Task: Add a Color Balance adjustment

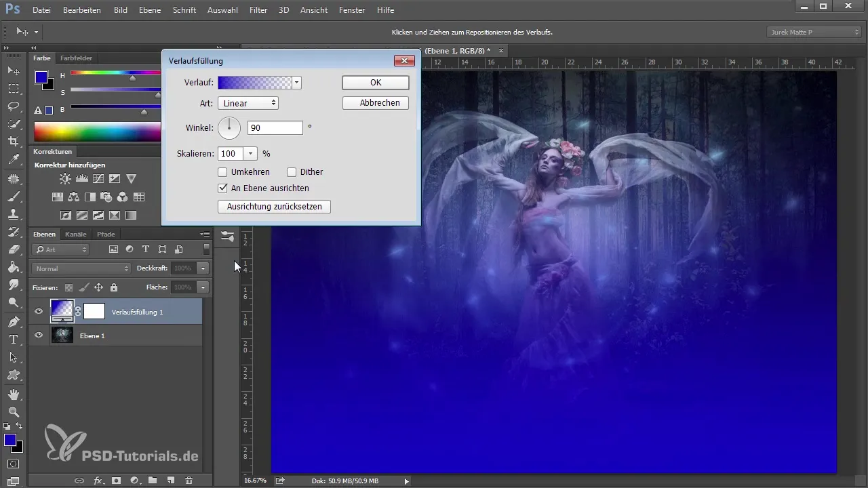Action: [x=73, y=197]
